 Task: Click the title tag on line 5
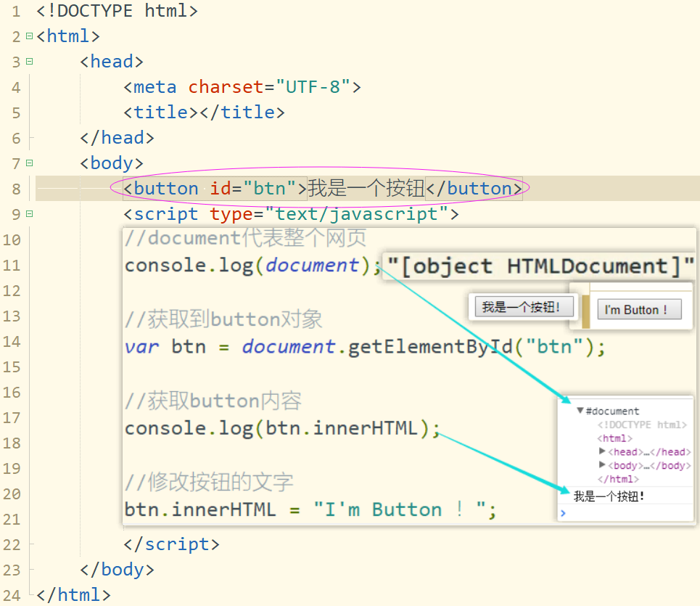[204, 112]
